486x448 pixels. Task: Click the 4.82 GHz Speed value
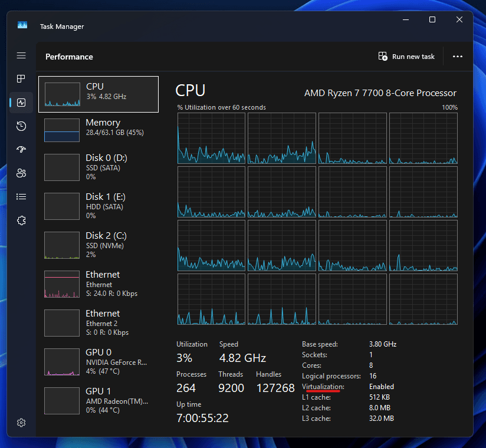tap(242, 358)
